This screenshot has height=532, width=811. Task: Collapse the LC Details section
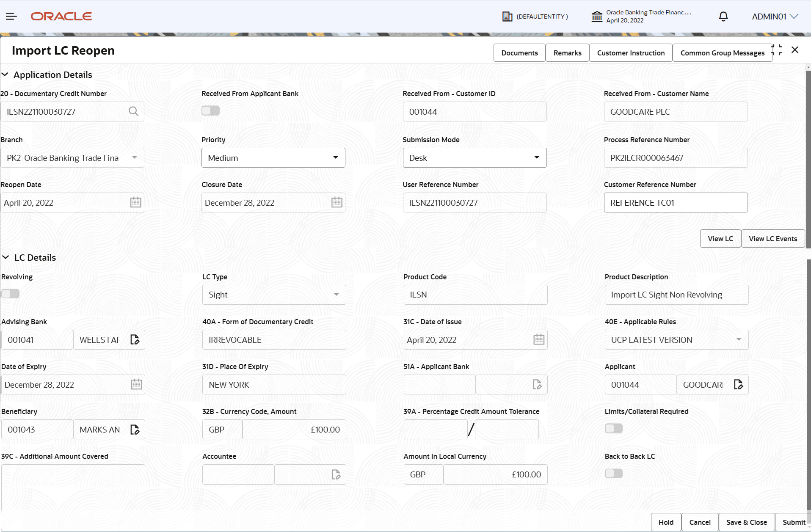(x=6, y=257)
